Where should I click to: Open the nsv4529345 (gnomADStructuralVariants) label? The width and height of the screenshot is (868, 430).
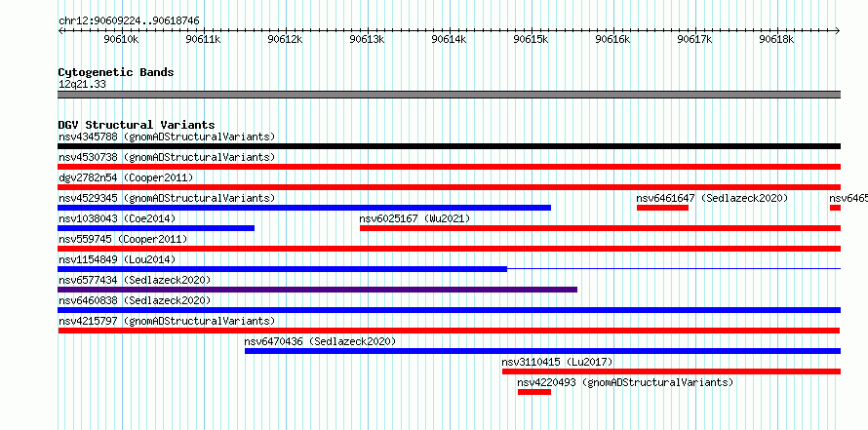pyautogui.click(x=167, y=198)
